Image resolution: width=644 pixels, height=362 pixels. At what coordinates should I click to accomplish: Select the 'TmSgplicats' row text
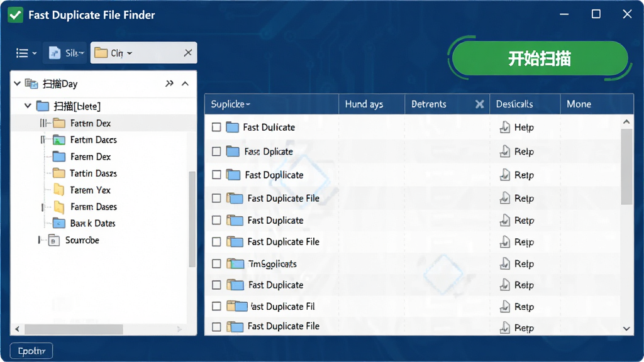(272, 264)
